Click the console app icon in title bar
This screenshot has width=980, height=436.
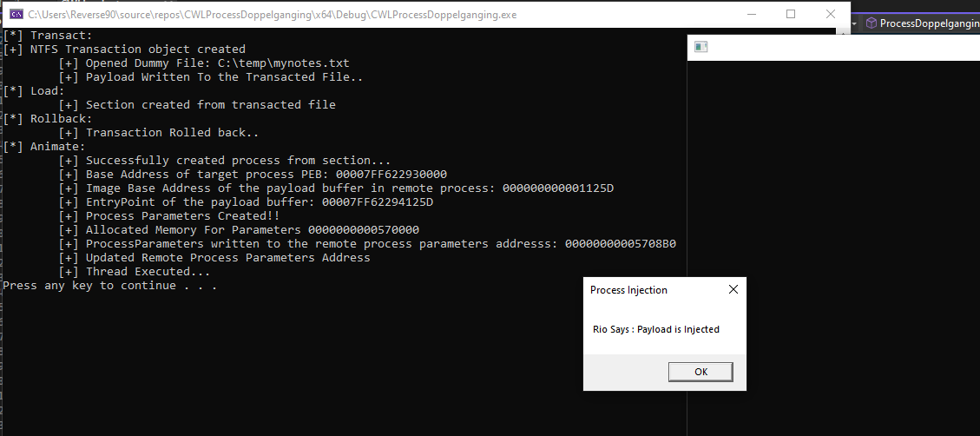pyautogui.click(x=15, y=15)
